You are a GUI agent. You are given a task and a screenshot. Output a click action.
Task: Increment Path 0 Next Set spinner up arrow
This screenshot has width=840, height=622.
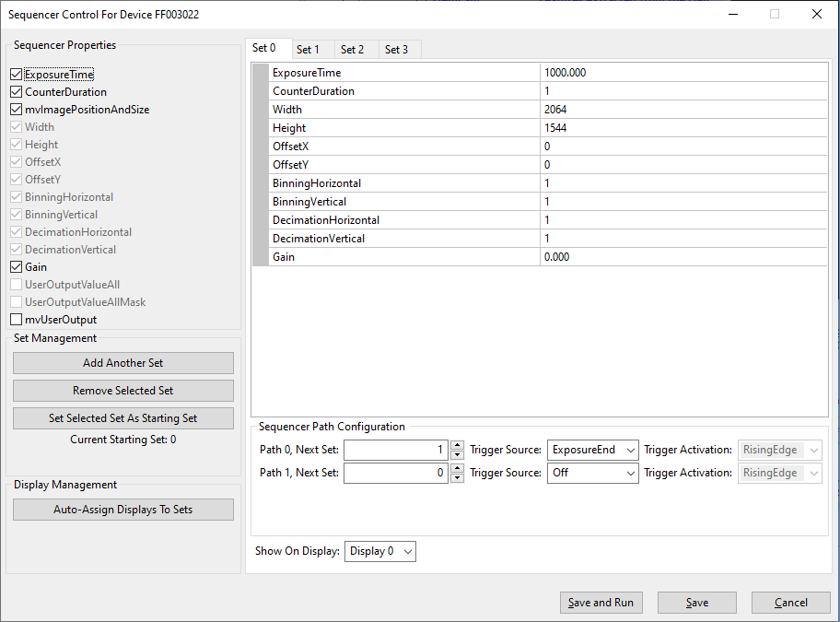[457, 445]
